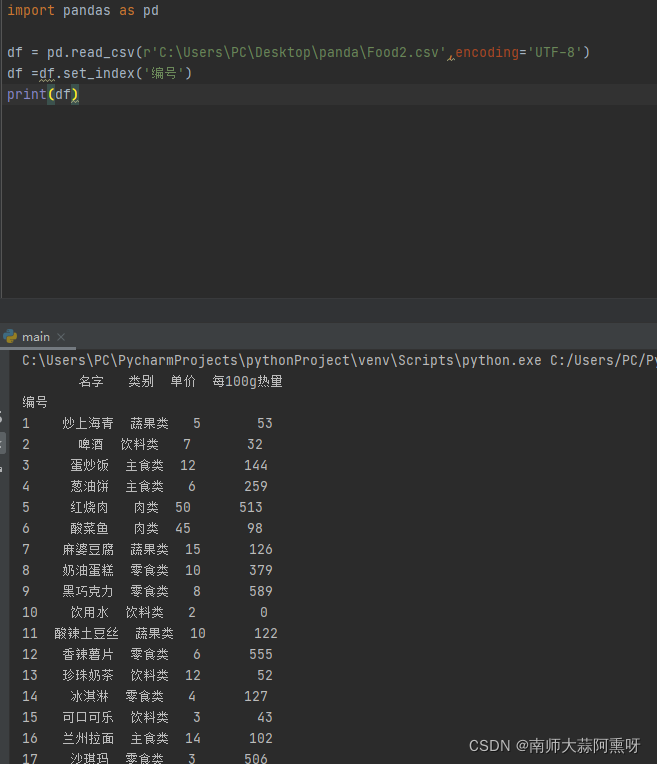Click '饮用水' in row 10
Viewport: 657px width, 764px height.
[89, 612]
